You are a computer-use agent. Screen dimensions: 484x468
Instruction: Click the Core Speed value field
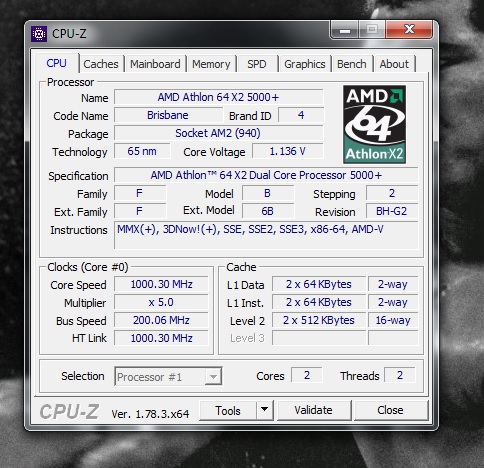tap(161, 284)
